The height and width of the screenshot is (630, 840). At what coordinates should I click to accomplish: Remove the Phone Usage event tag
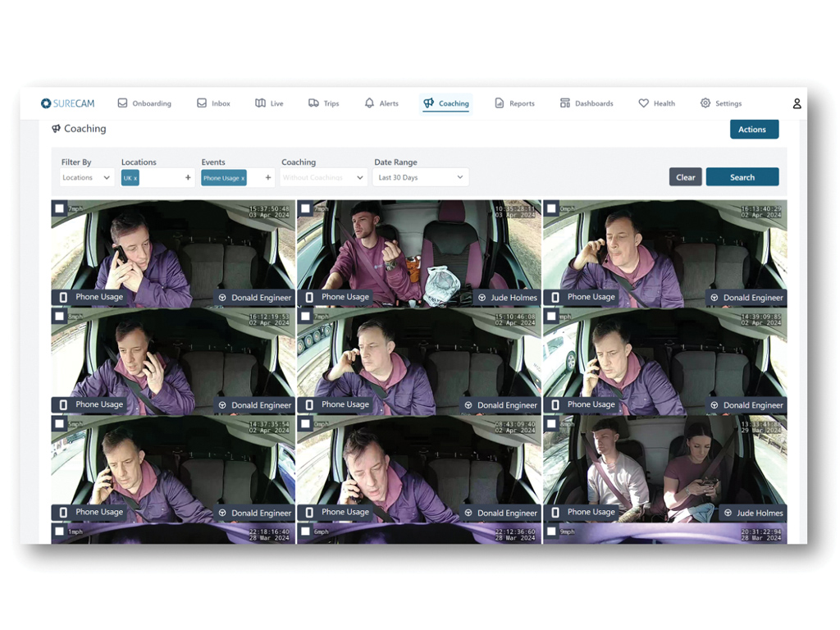243,178
